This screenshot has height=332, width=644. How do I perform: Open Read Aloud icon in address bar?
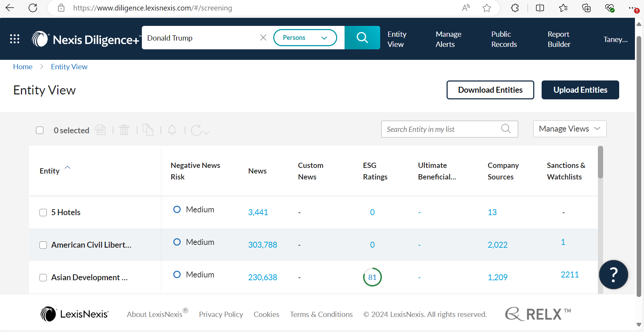coord(466,8)
